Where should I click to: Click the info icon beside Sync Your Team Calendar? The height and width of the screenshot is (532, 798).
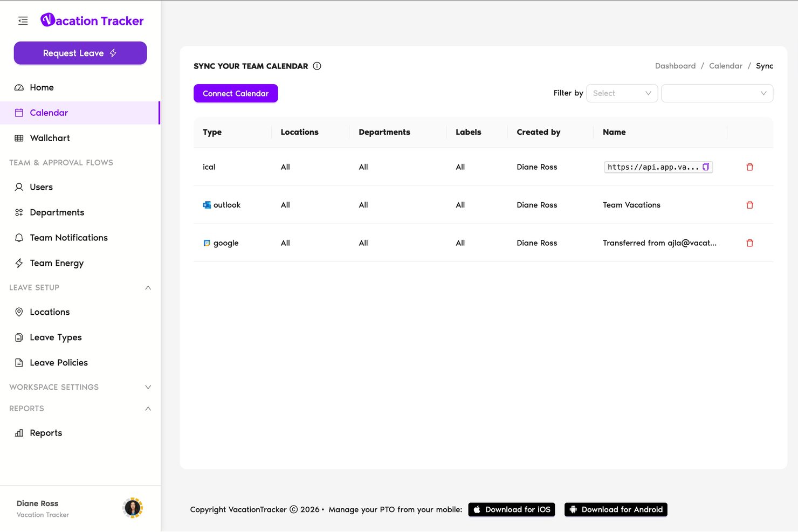point(317,66)
